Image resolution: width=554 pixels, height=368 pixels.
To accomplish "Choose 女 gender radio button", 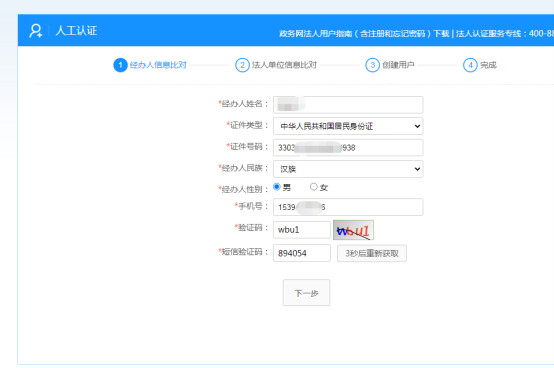I will pos(313,186).
